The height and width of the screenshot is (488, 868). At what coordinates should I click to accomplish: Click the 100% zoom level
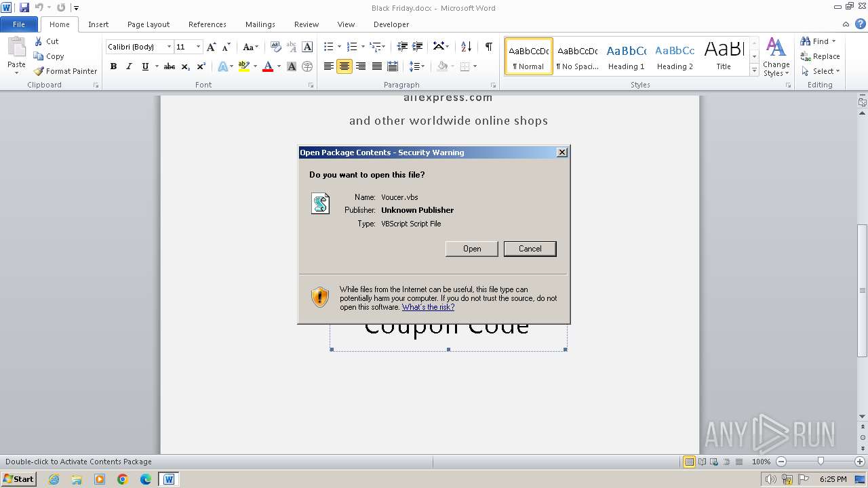(x=761, y=462)
